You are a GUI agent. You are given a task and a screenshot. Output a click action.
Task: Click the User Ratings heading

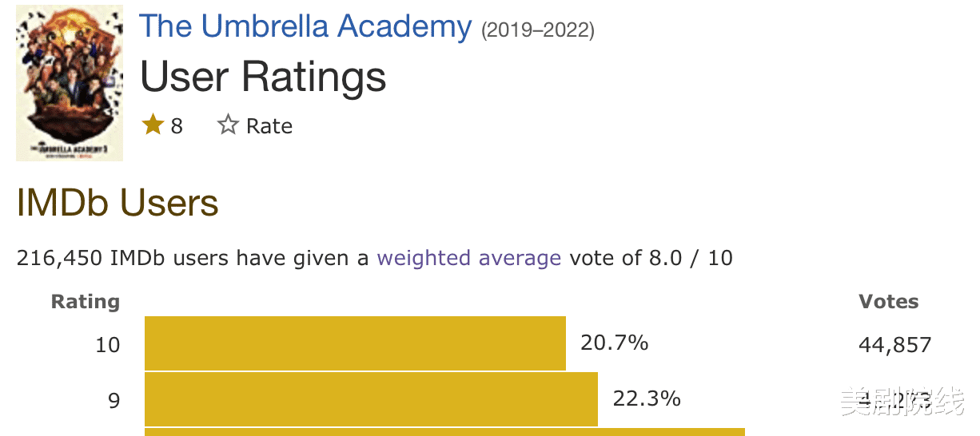[263, 77]
